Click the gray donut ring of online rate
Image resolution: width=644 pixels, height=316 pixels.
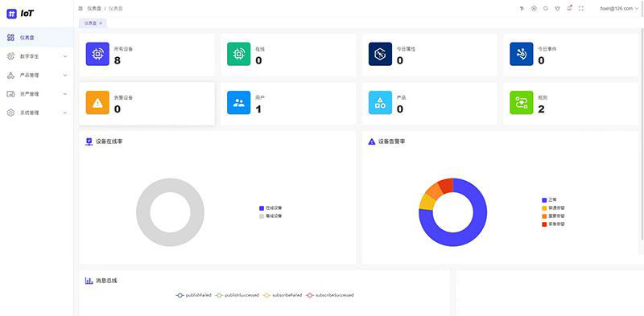(142, 212)
